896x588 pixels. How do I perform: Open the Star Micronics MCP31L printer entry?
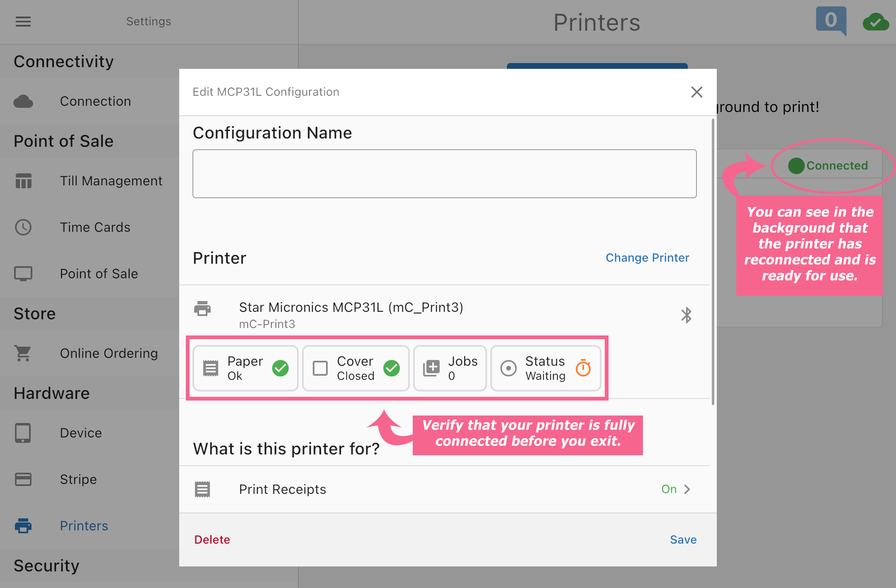[x=351, y=308]
